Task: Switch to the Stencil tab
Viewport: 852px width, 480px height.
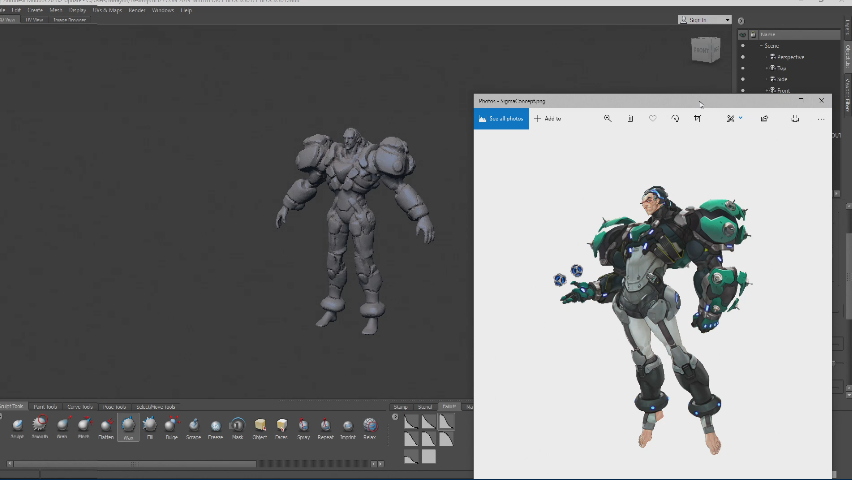Action: (x=425, y=407)
